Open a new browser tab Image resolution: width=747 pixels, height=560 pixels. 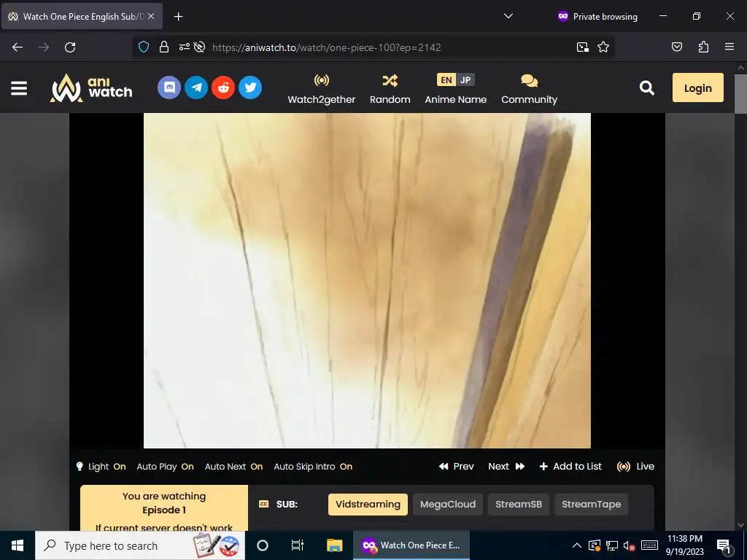pos(178,17)
